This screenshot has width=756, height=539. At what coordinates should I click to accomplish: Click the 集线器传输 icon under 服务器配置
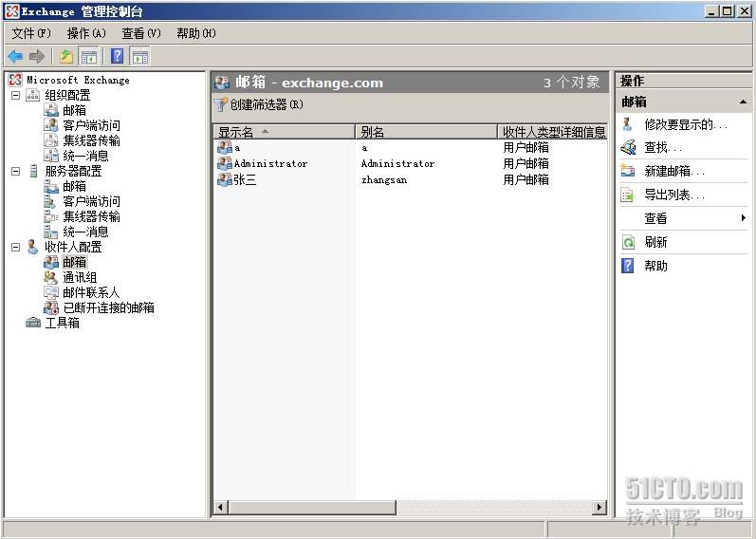(x=51, y=216)
